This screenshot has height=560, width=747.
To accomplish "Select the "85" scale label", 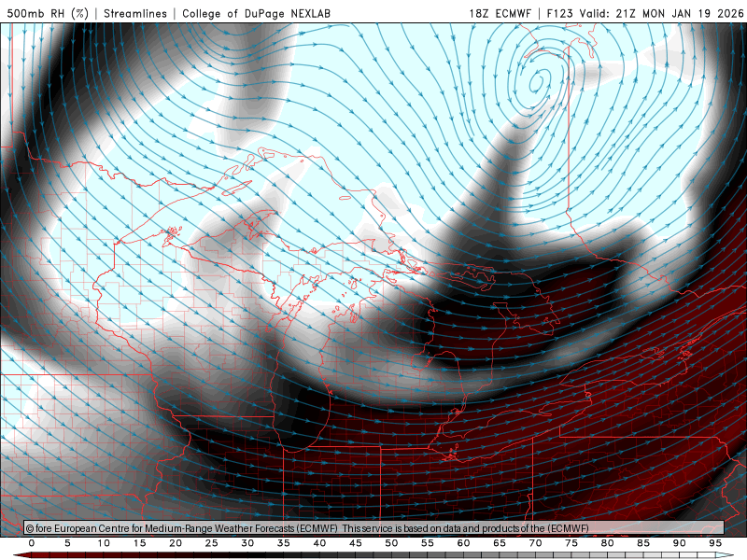I will [x=643, y=543].
